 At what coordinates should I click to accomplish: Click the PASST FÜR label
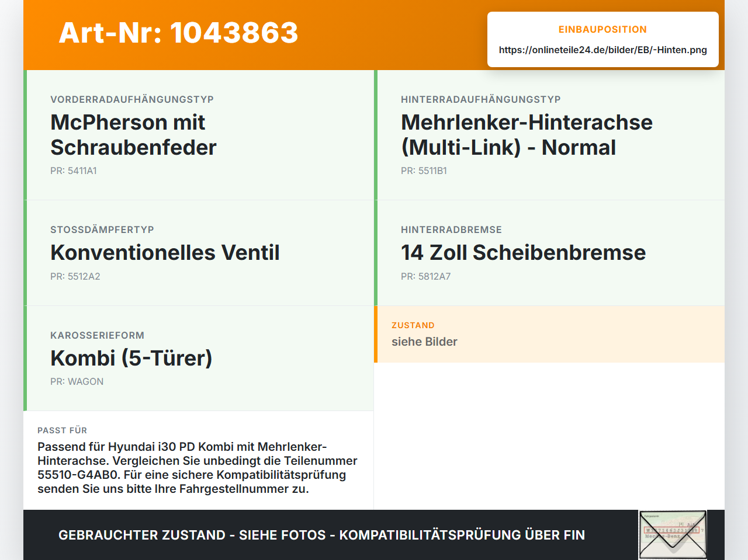(62, 430)
